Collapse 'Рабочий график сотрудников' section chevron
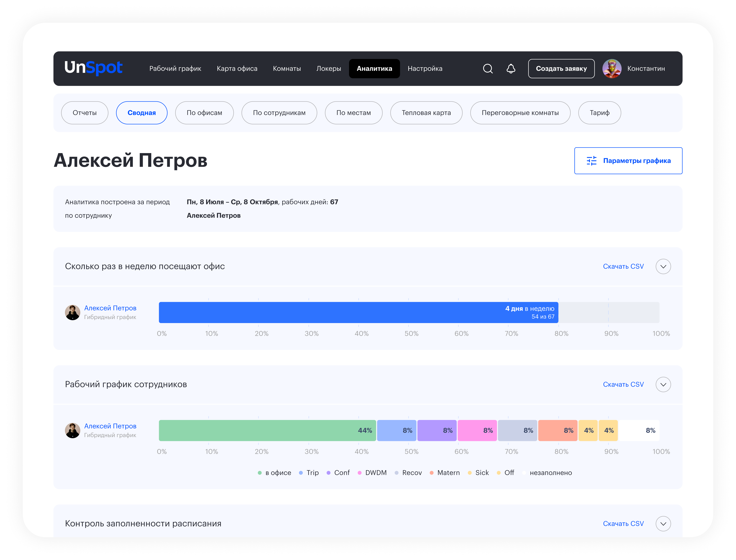 (x=663, y=384)
